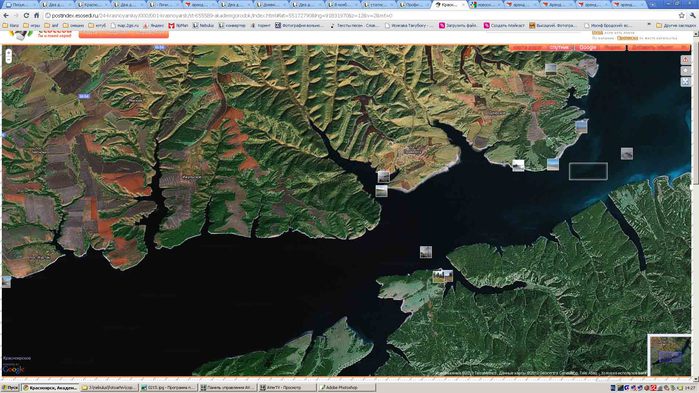The image size is (699, 393).
Task: Open the map.2gis.ru bookmark
Action: point(124,26)
